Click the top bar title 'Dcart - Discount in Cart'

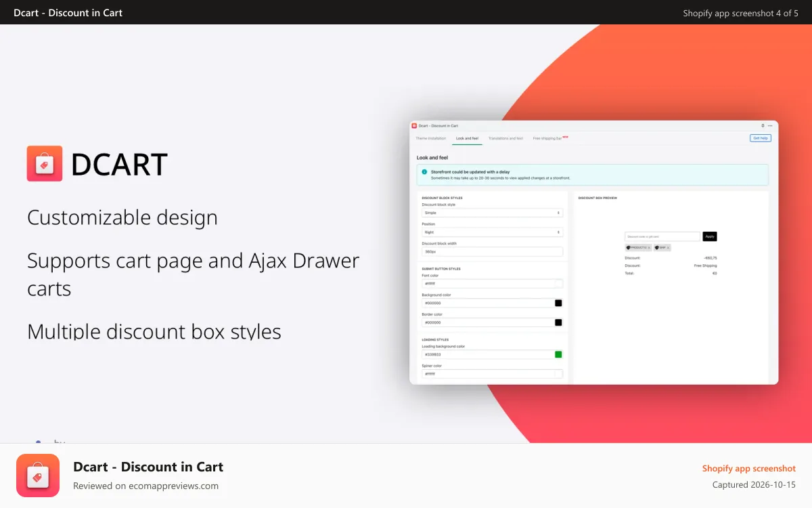[x=68, y=12]
